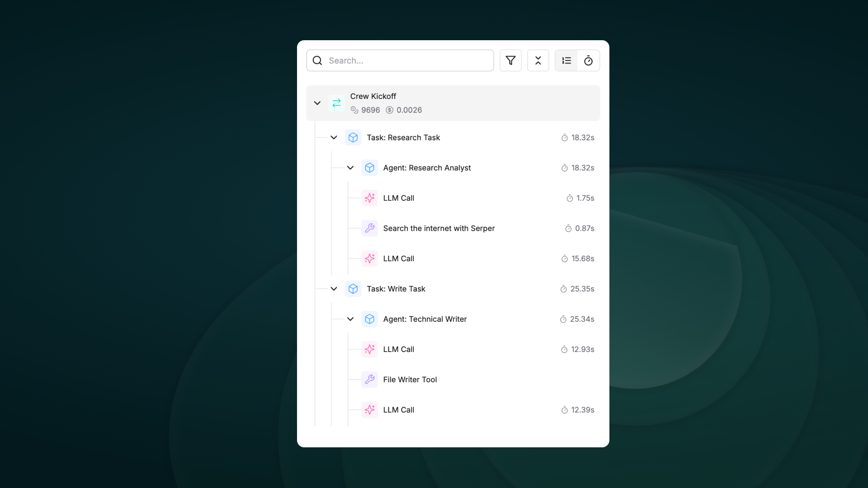Click the sparkle icon of 1.75s LLM Call
This screenshot has height=488, width=868.
pyautogui.click(x=369, y=198)
